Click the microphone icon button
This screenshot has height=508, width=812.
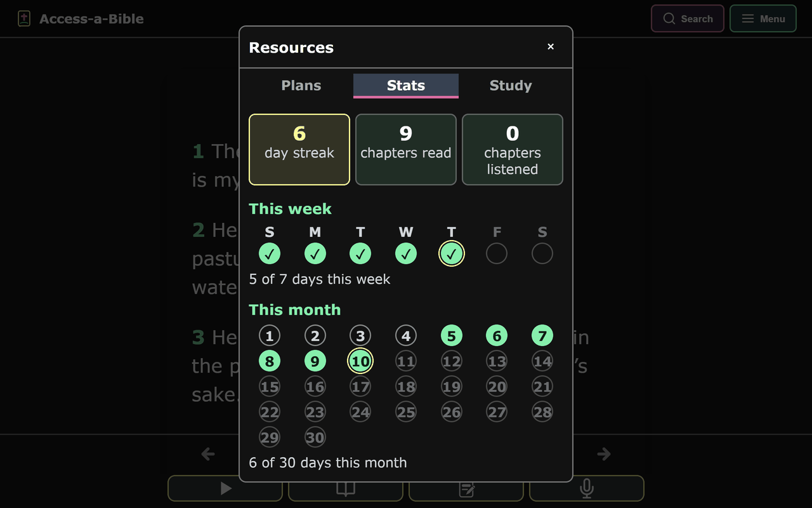click(x=587, y=488)
